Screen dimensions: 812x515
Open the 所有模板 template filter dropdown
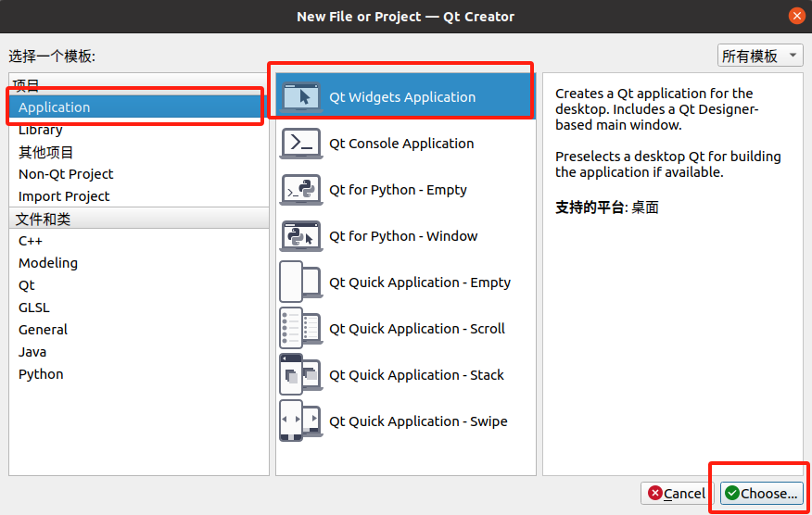pos(760,56)
